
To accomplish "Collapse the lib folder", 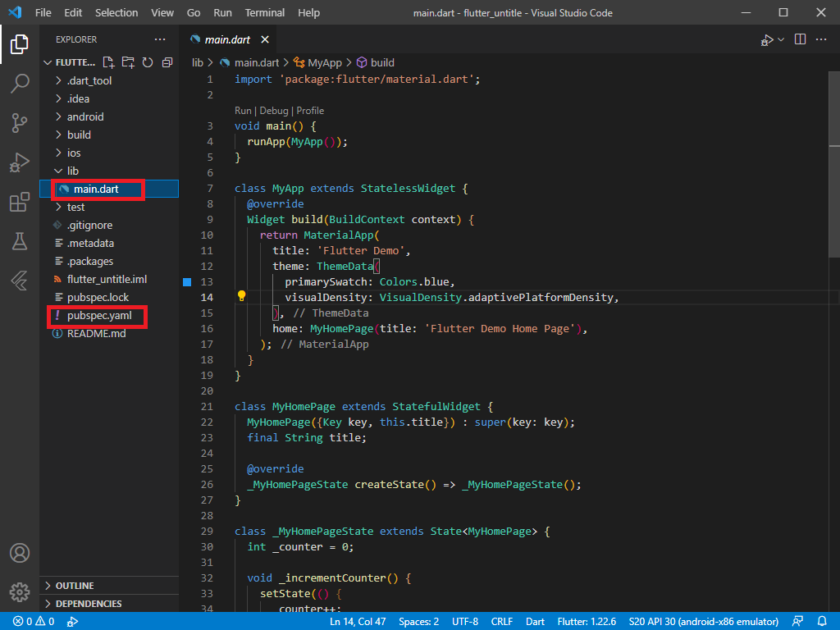I will click(x=73, y=171).
